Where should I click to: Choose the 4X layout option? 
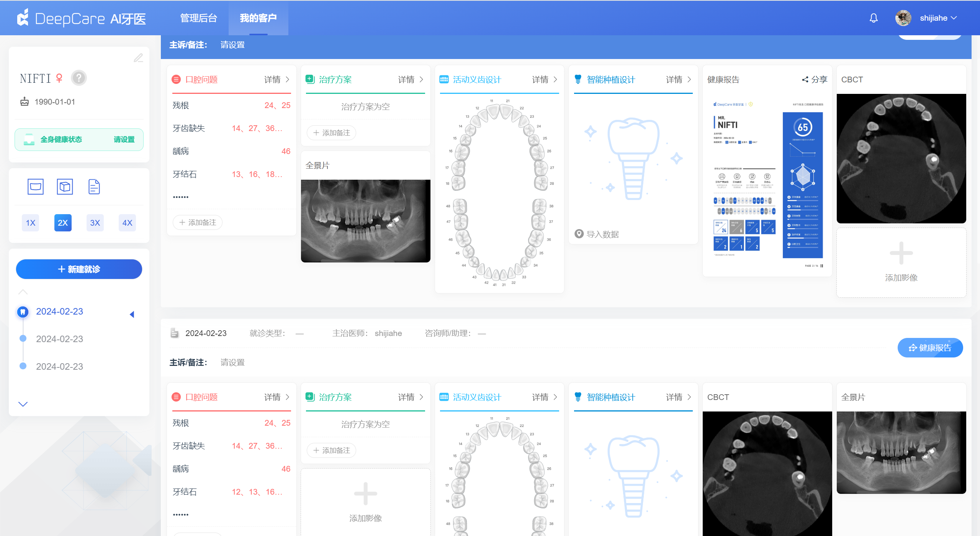[127, 223]
